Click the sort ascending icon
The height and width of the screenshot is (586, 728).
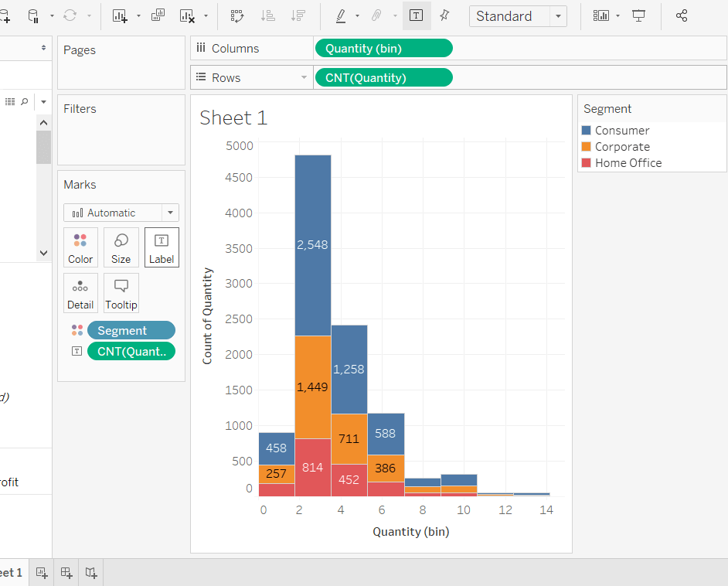coord(268,15)
